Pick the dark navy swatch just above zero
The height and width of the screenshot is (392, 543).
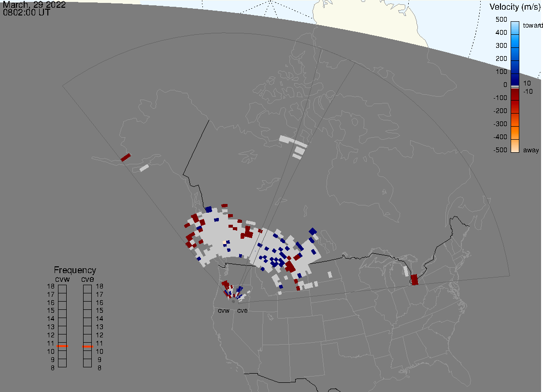(x=515, y=79)
